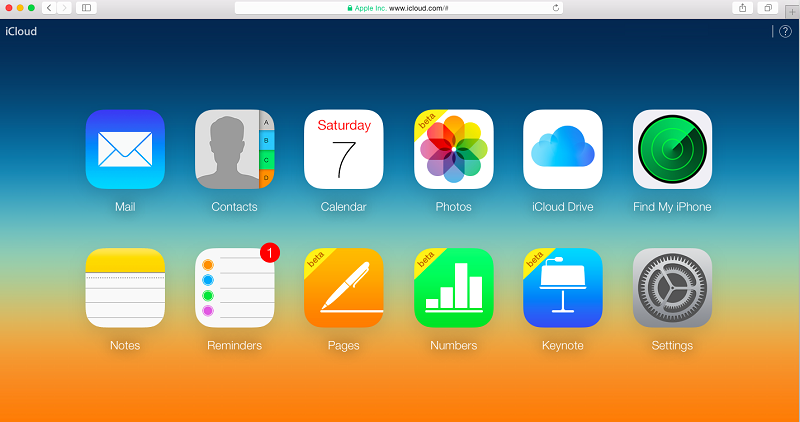Screen dimensions: 800x422
Task: Click the Find My iPhone label text
Action: [x=672, y=207]
